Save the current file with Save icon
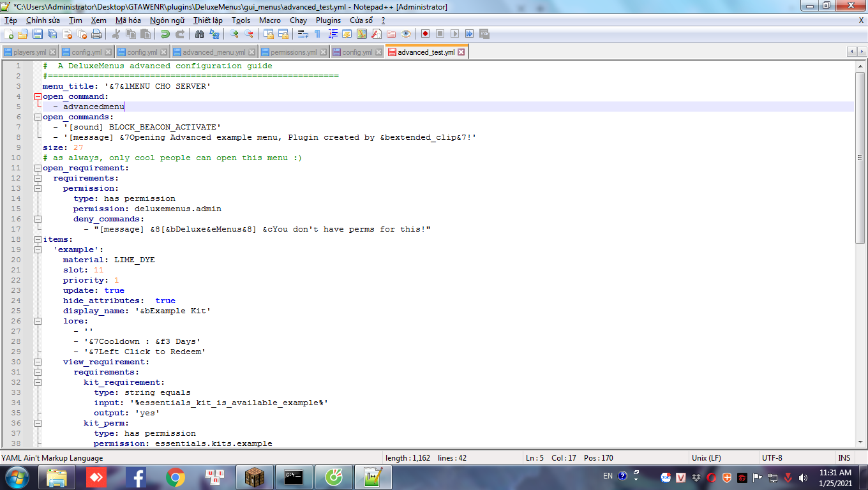This screenshot has height=490, width=868. pyautogui.click(x=38, y=34)
